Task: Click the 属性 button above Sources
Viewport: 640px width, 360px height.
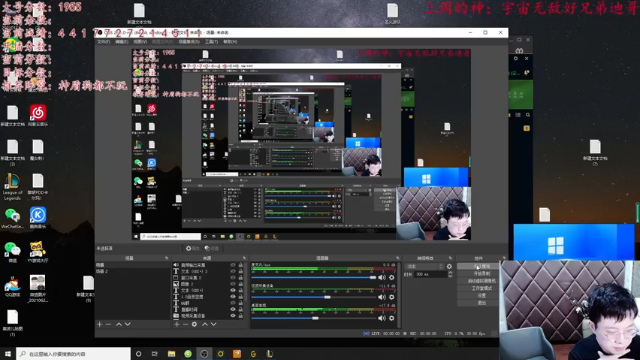Action: (x=193, y=248)
